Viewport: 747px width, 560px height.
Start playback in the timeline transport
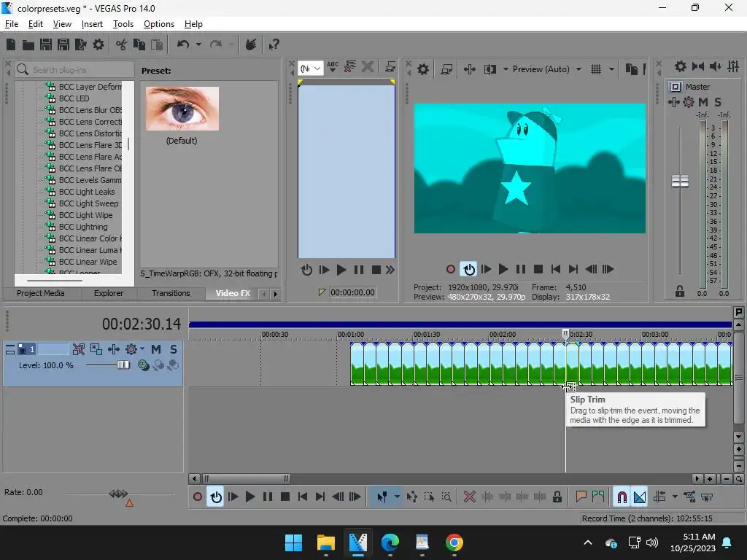pos(250,497)
